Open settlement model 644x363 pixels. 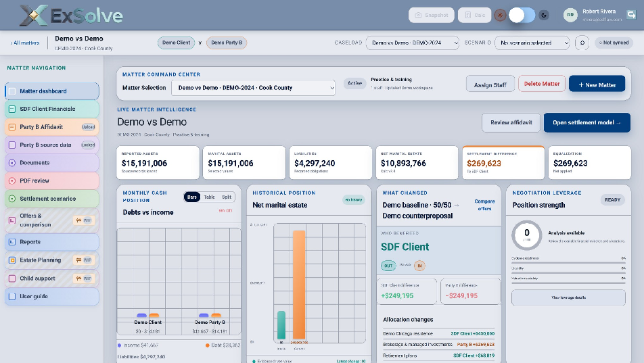587,123
